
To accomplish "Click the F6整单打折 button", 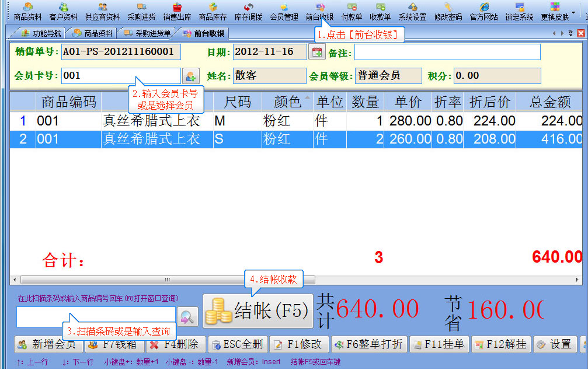I will pyautogui.click(x=368, y=344).
